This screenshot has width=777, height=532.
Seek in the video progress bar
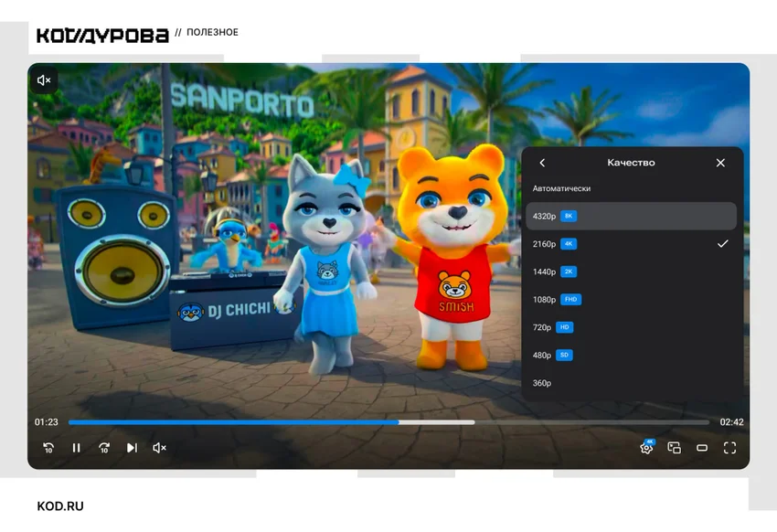389,422
